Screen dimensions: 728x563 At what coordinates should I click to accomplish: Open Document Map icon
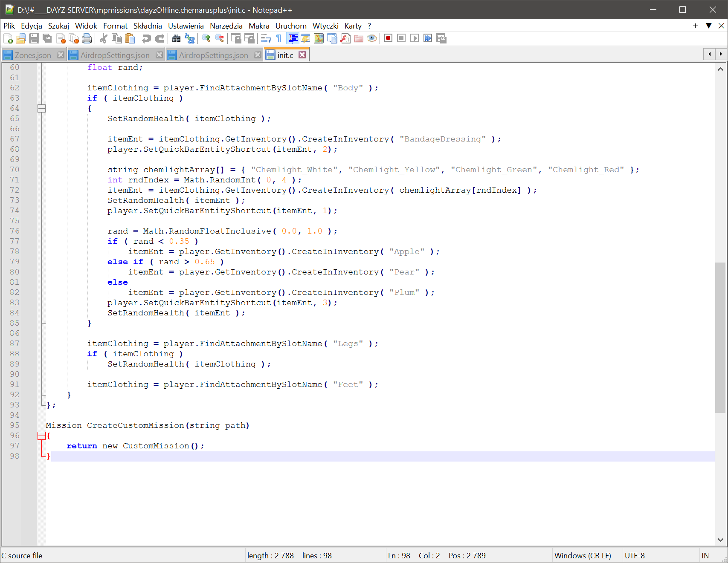click(319, 38)
